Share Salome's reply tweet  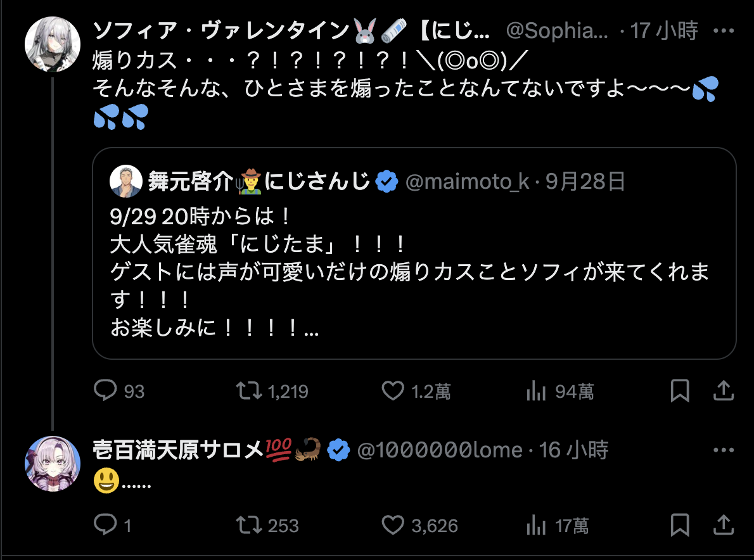[x=723, y=525]
